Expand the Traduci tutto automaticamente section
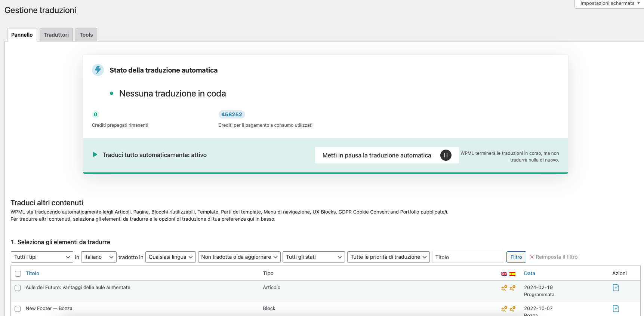644x316 pixels. (95, 155)
